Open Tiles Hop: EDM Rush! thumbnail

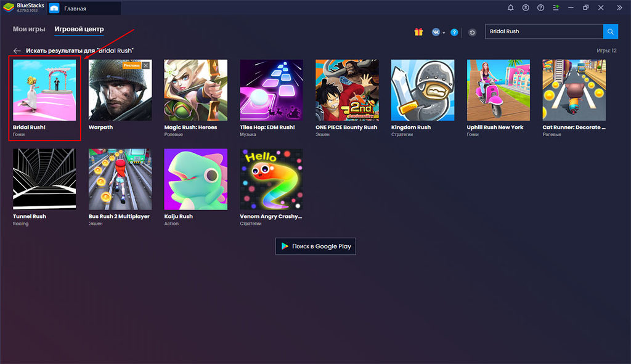[271, 90]
